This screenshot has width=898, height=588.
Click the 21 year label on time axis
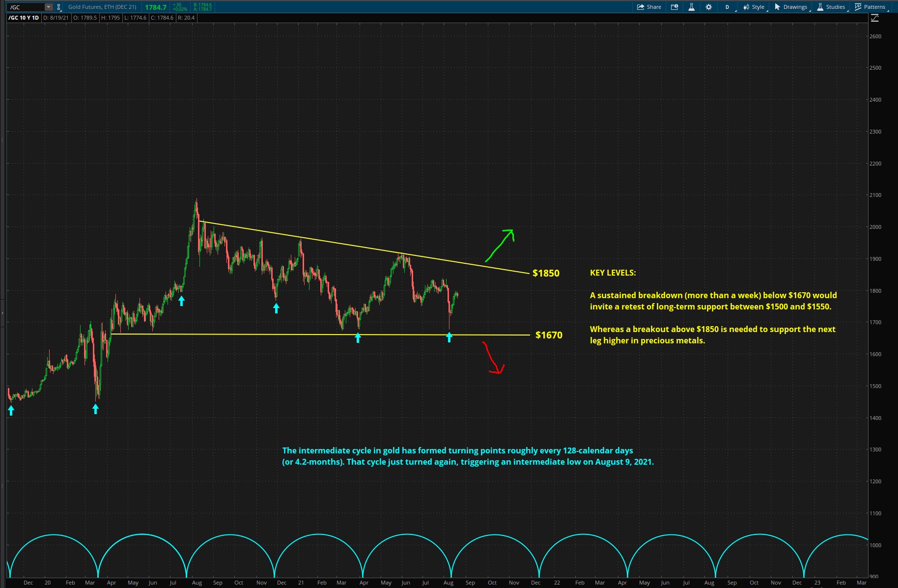[301, 583]
